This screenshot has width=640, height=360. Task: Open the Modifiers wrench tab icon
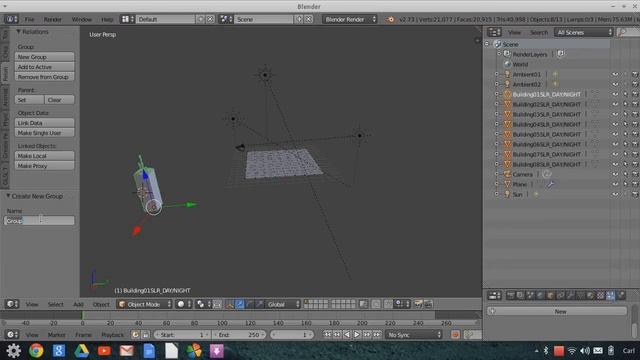(570, 296)
